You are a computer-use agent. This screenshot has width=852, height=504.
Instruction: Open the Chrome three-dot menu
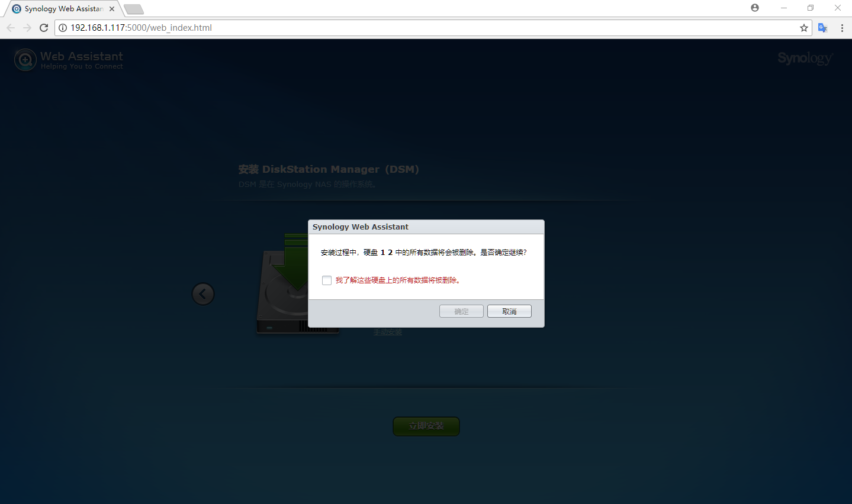[x=842, y=28]
